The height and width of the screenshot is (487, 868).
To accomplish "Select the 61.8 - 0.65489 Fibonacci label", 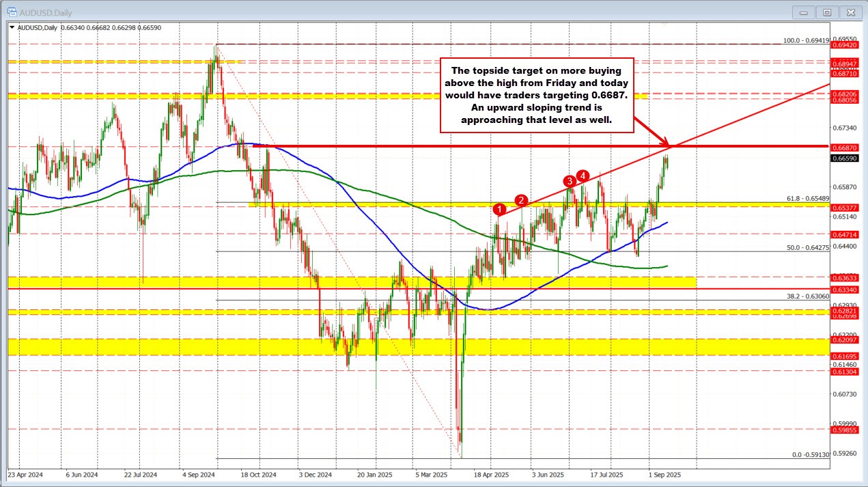I will 808,198.
